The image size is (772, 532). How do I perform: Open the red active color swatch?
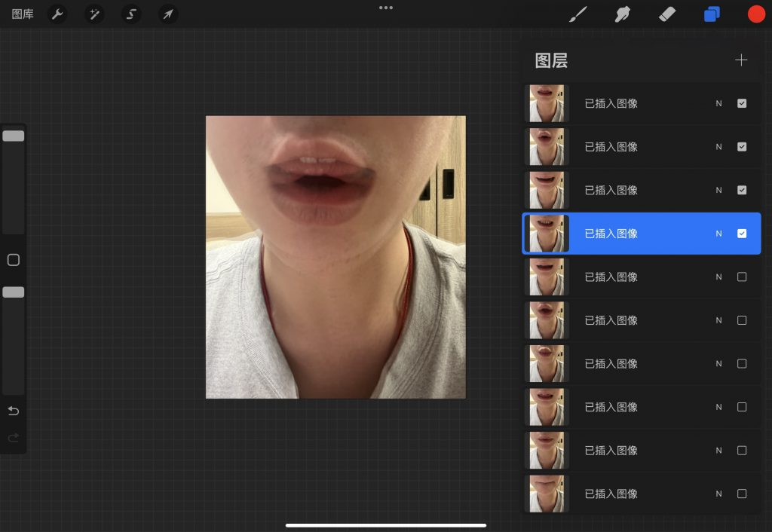tap(756, 14)
